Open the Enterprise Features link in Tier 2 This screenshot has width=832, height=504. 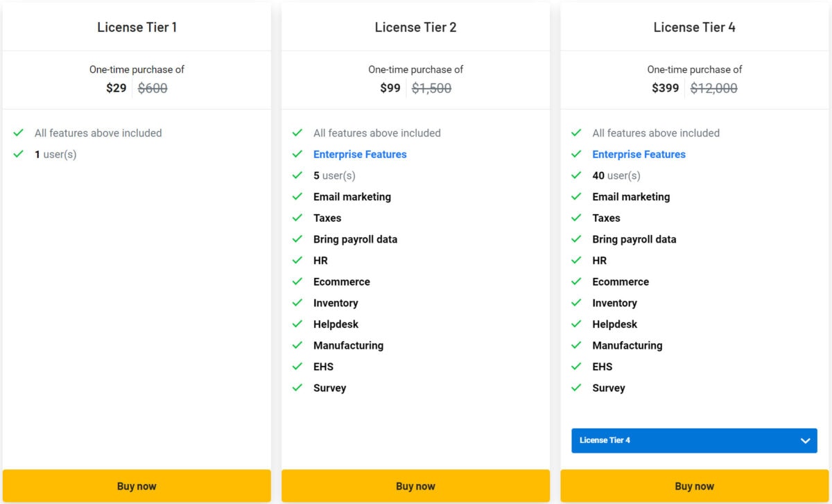[360, 154]
